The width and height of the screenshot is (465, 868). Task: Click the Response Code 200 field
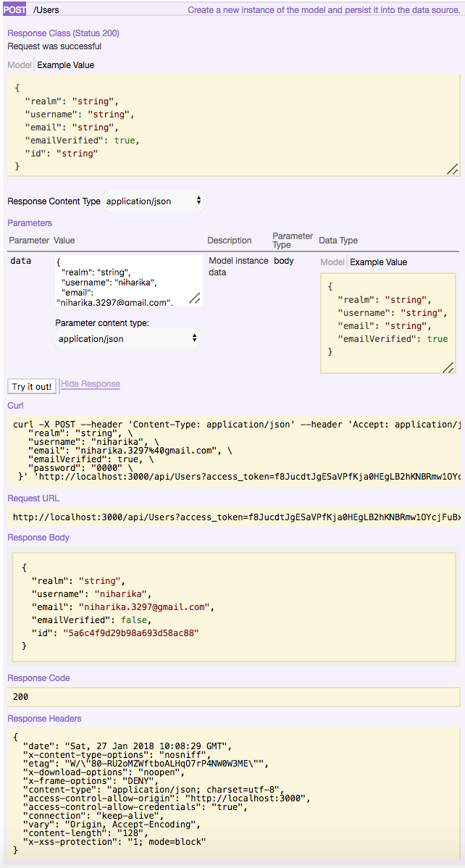coord(233,697)
